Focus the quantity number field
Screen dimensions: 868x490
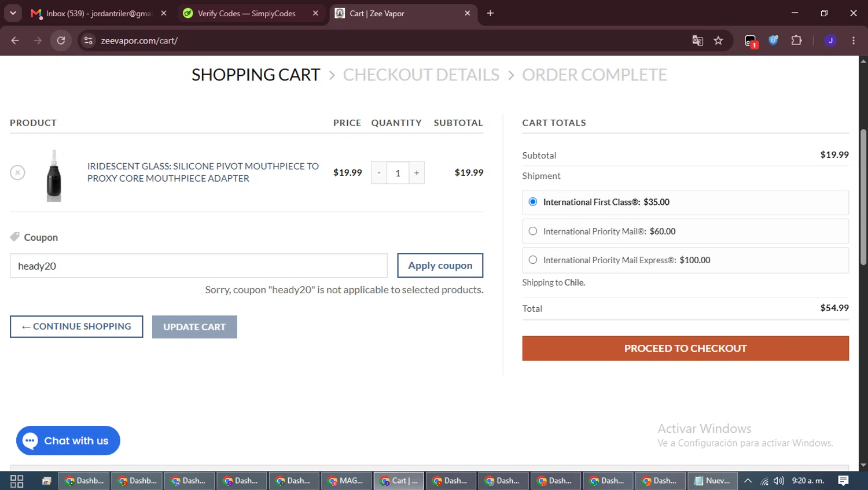pyautogui.click(x=398, y=173)
